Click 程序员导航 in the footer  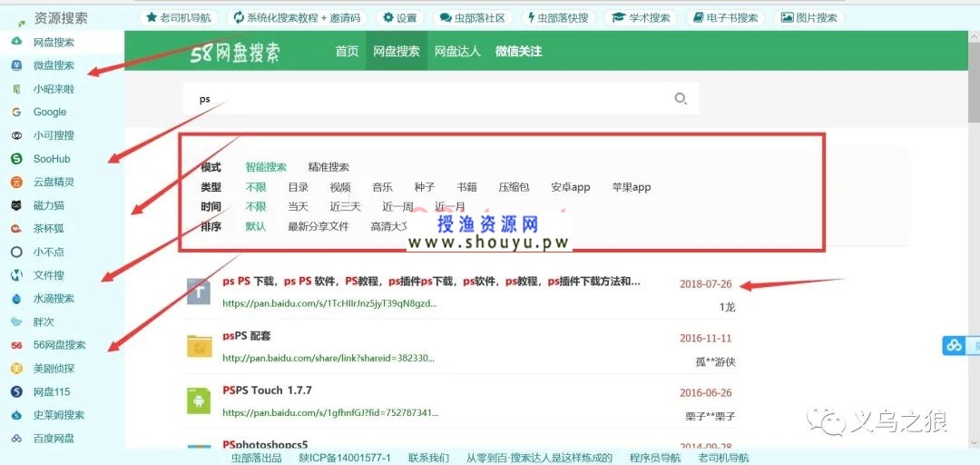[x=654, y=458]
